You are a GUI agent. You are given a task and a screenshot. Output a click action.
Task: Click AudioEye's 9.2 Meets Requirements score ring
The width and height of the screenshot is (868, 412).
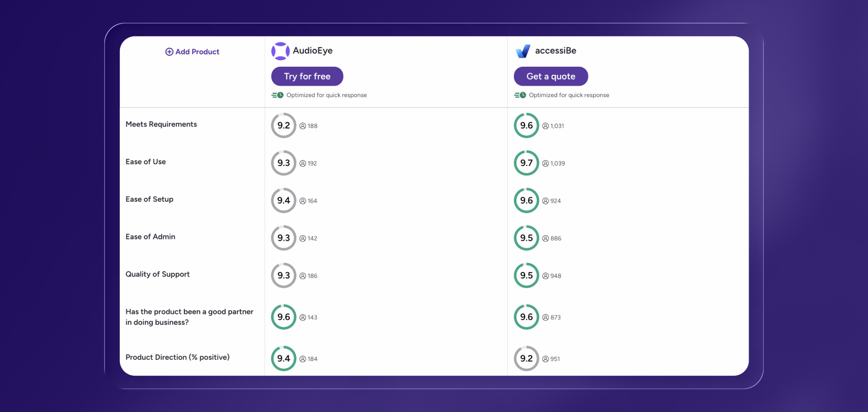pyautogui.click(x=283, y=125)
